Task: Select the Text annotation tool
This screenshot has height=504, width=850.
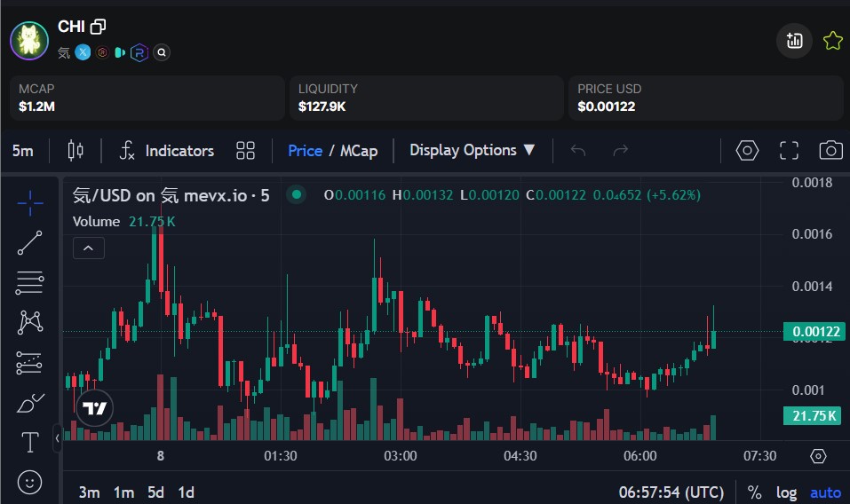Action: [x=30, y=442]
